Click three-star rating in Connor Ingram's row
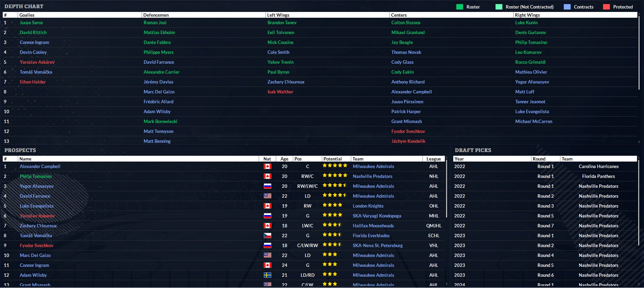 pos(330,264)
